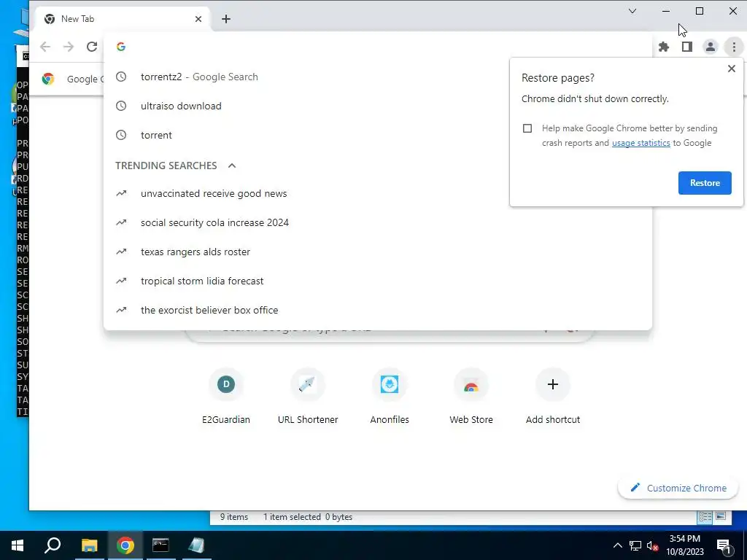Click the Google G icon in the address bar

pyautogui.click(x=121, y=47)
